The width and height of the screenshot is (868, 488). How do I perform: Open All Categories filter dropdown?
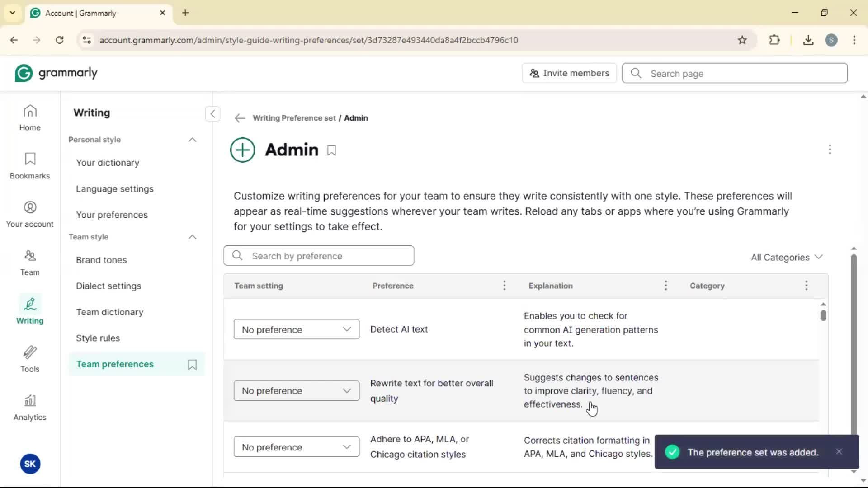click(786, 258)
